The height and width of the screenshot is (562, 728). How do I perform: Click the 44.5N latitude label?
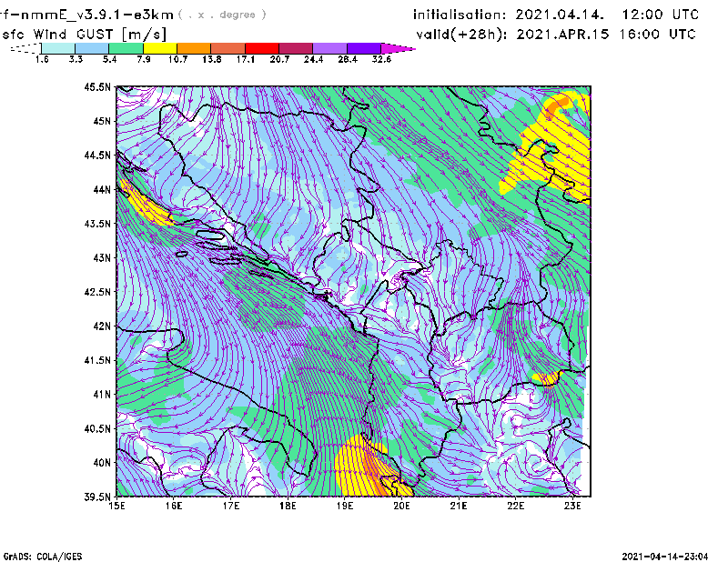pyautogui.click(x=97, y=155)
